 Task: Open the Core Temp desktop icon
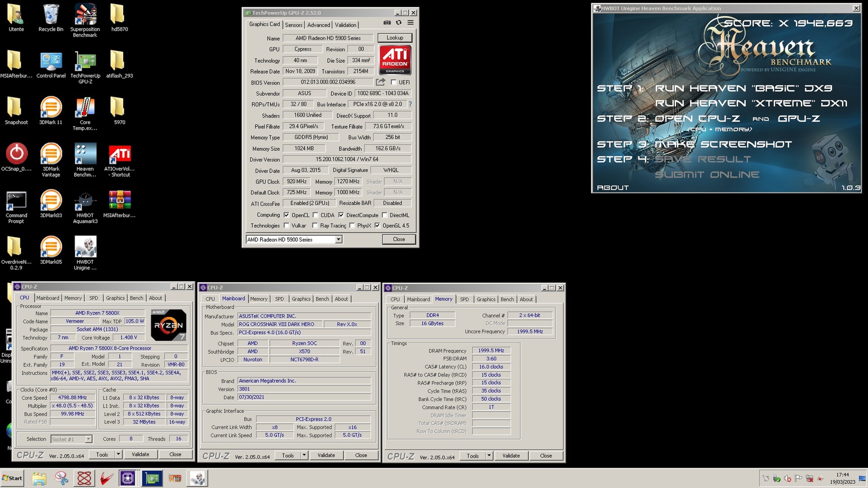85,113
